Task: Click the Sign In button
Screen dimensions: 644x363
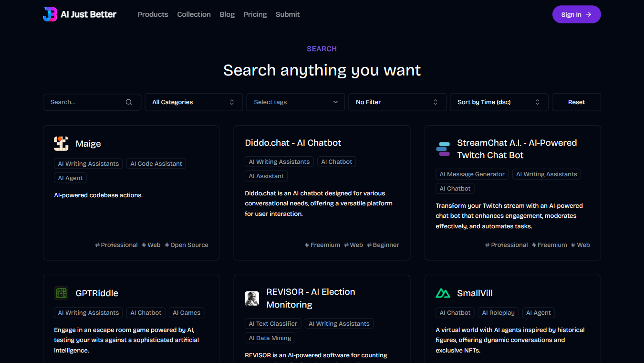Action: pyautogui.click(x=576, y=14)
